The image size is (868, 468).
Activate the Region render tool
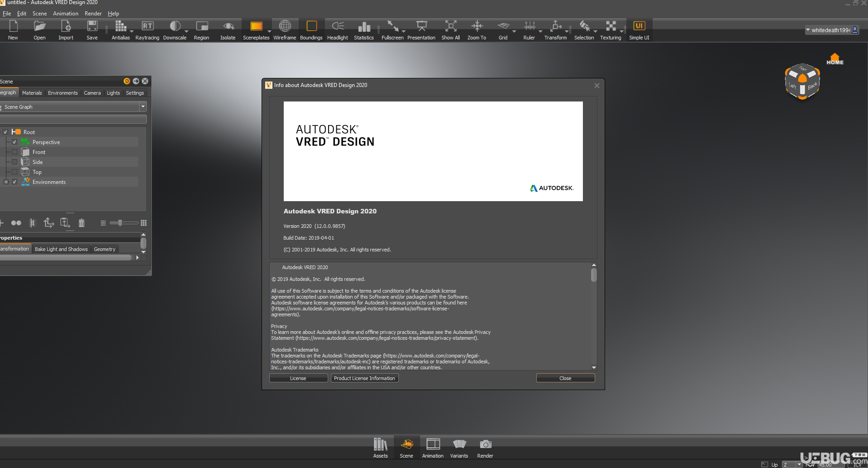pos(202,30)
